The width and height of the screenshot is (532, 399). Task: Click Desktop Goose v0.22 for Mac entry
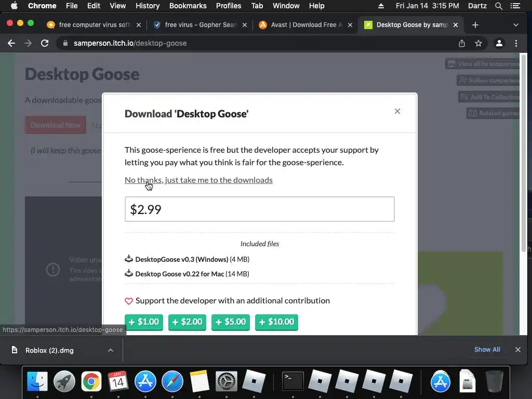click(x=187, y=274)
